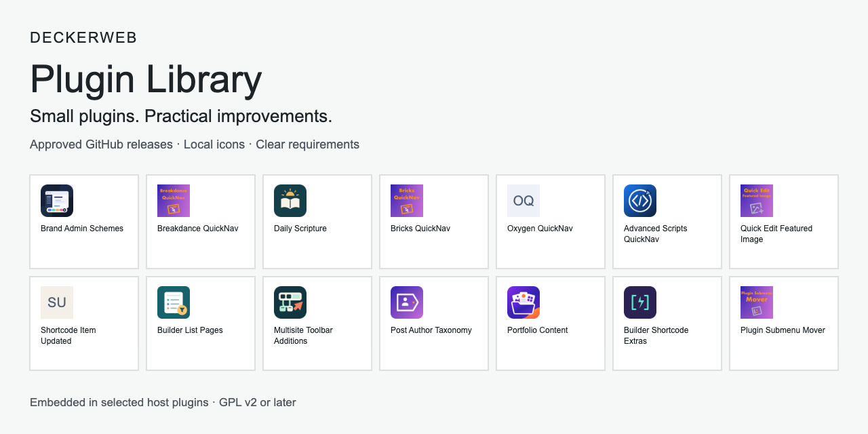Click the Portfolio Content title
868x434 pixels.
[x=538, y=330]
